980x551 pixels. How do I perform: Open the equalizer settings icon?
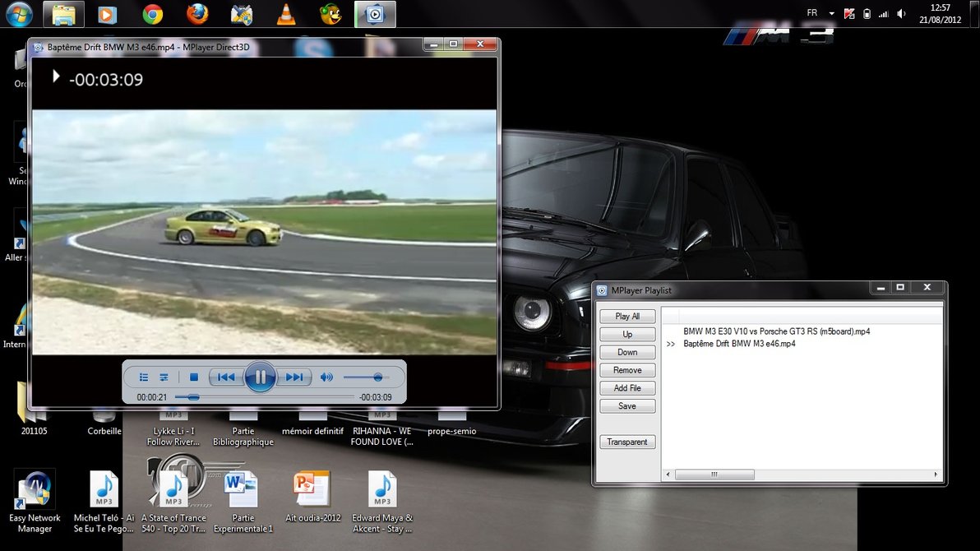[164, 377]
